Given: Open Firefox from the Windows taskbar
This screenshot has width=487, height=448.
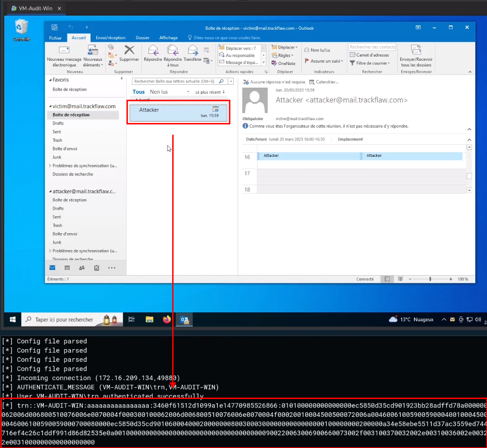Looking at the screenshot, I should pyautogui.click(x=167, y=320).
